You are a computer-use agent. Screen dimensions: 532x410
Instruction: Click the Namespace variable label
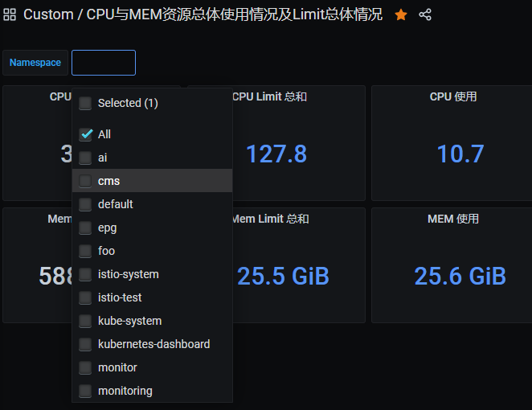pyautogui.click(x=35, y=63)
